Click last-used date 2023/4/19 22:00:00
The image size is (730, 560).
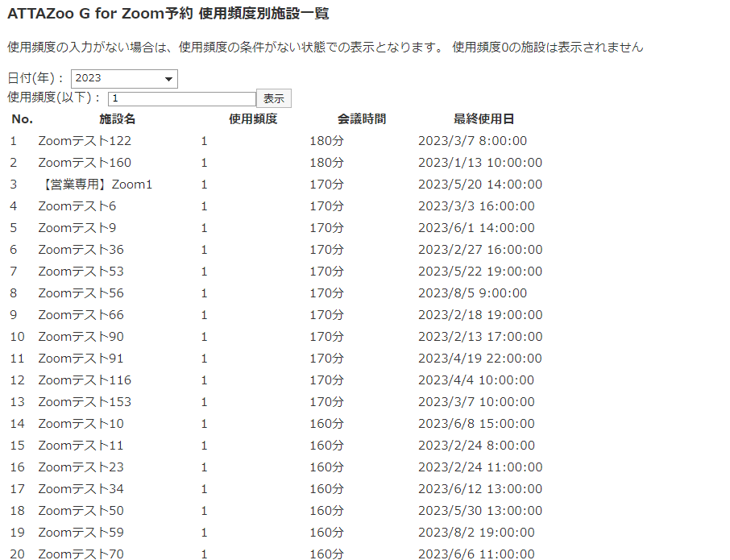pos(479,359)
